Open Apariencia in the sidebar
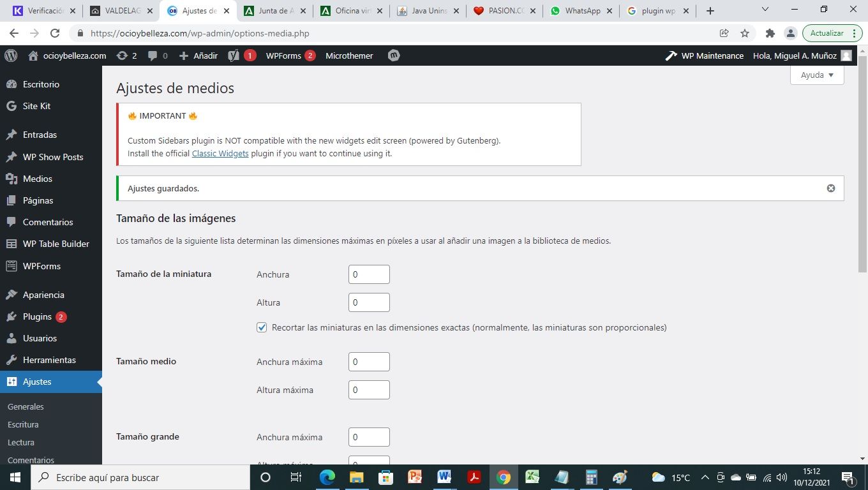The width and height of the screenshot is (868, 490). (51, 295)
